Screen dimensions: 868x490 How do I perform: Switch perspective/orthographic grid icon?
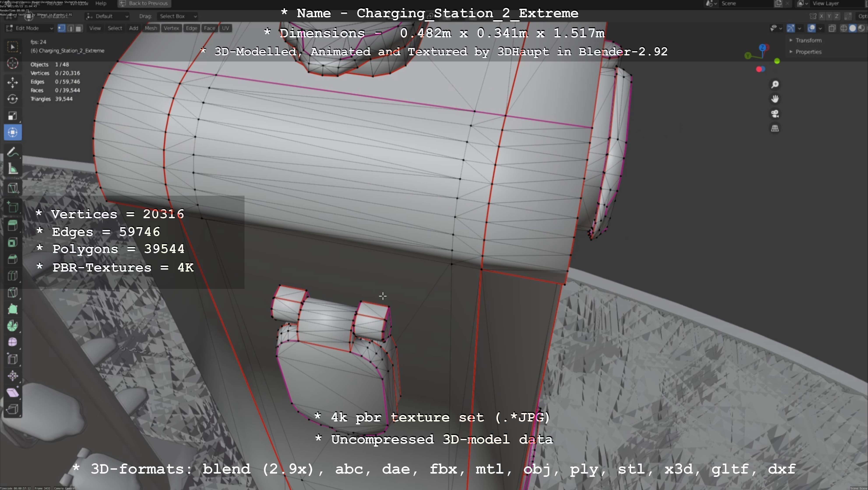click(775, 129)
